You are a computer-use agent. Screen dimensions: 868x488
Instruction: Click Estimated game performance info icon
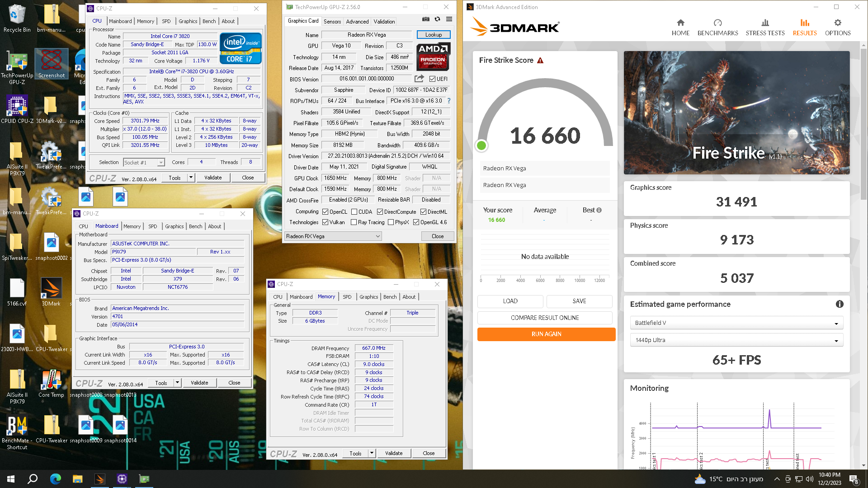(x=840, y=304)
